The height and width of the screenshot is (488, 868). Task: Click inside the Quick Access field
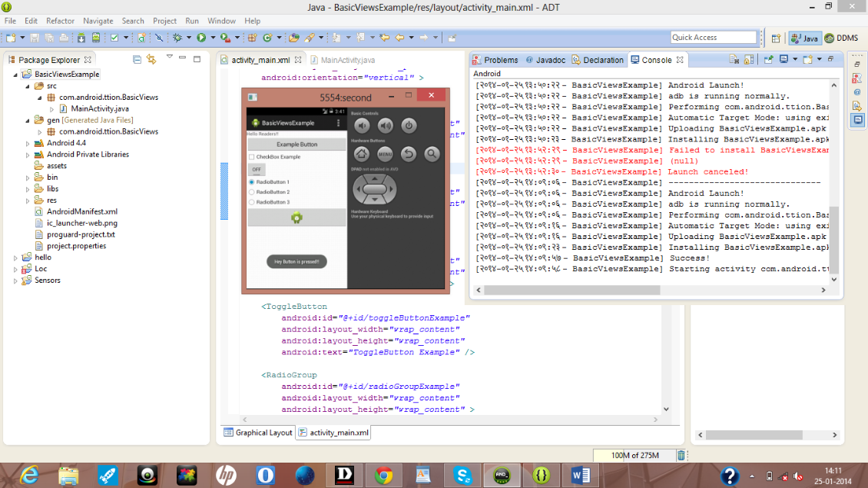click(713, 36)
